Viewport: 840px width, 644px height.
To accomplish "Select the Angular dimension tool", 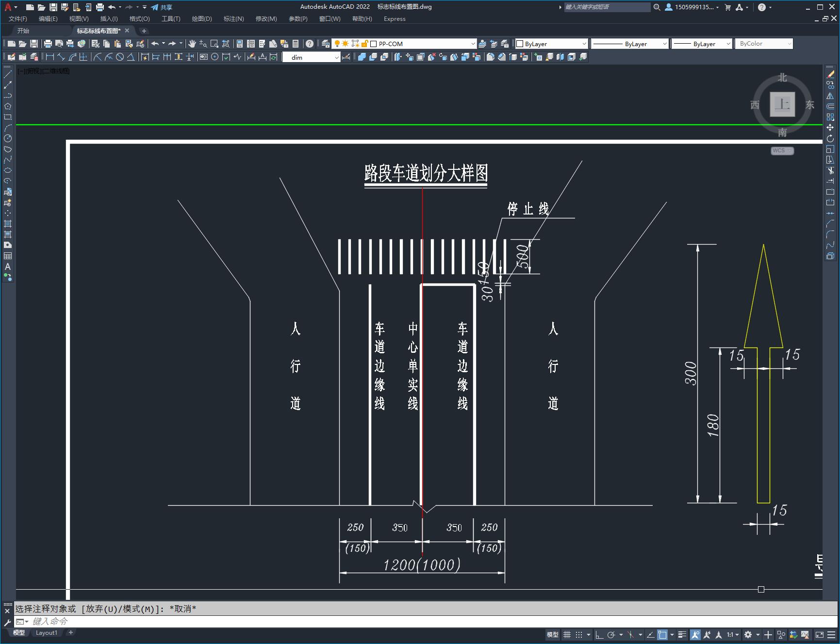I will pos(131,57).
